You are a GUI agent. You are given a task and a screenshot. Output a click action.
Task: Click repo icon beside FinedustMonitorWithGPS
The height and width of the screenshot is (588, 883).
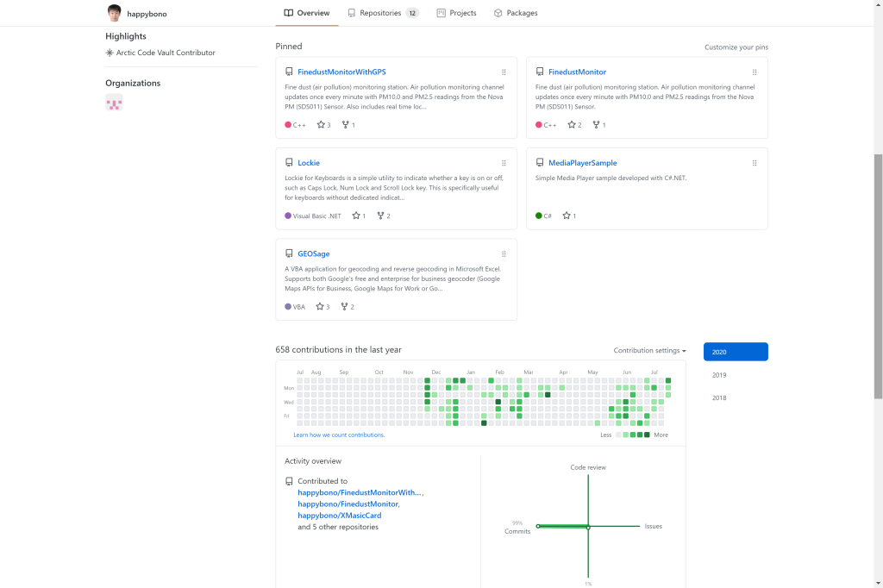click(x=289, y=72)
